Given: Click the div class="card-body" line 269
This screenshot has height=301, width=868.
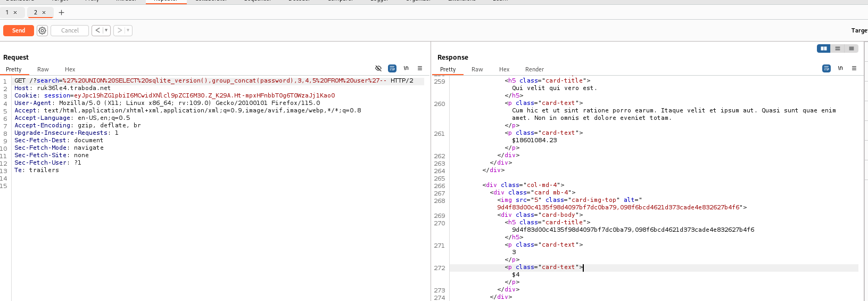Looking at the screenshot, I should click(x=540, y=215).
